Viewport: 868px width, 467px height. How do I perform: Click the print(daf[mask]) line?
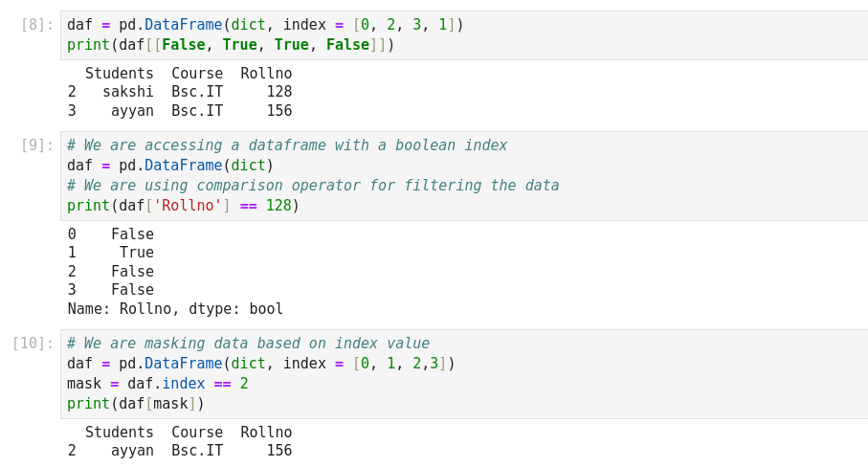pos(136,404)
